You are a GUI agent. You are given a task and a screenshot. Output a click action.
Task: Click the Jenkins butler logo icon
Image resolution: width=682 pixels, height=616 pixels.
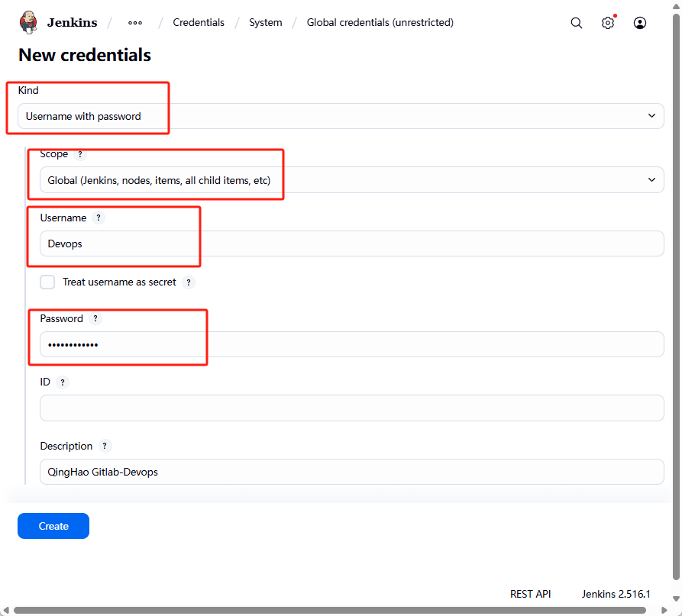tap(28, 23)
